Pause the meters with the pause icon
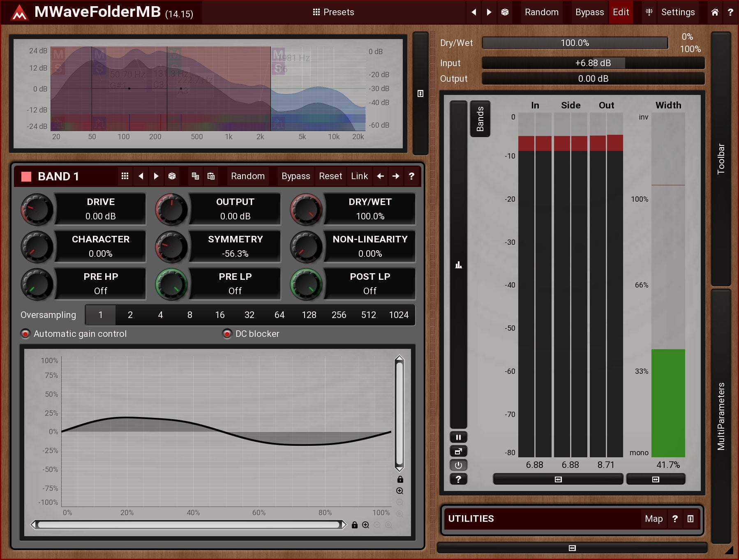Viewport: 739px width, 560px height. (458, 437)
